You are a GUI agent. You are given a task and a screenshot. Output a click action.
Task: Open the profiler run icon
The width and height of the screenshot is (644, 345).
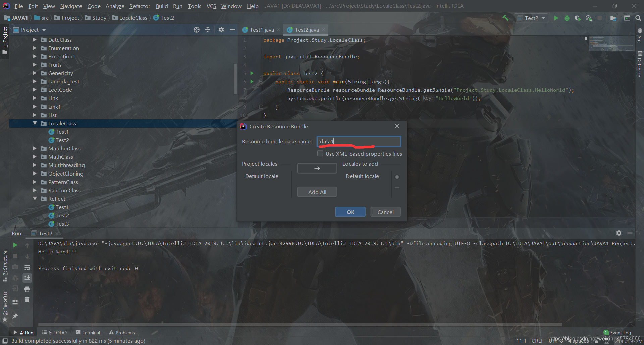click(x=589, y=18)
